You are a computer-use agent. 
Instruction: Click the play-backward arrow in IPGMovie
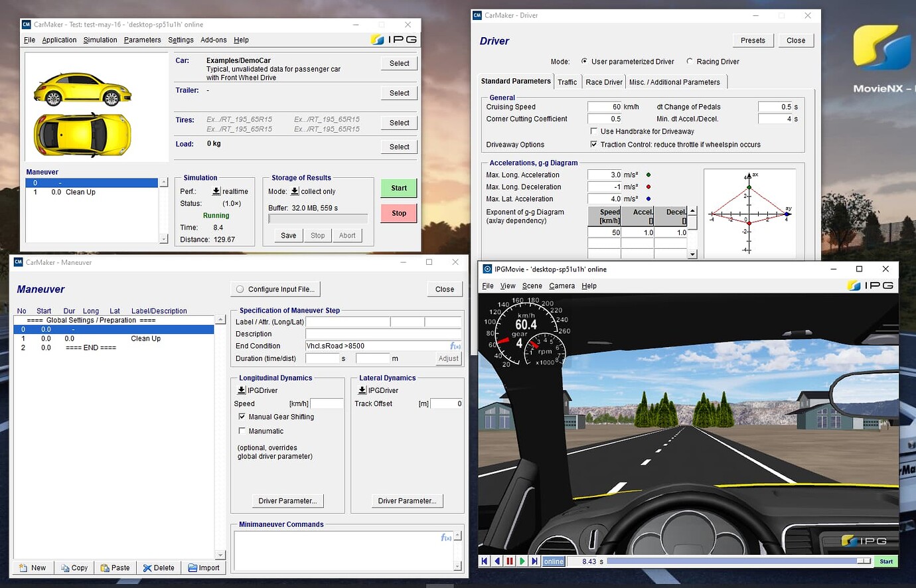(497, 561)
